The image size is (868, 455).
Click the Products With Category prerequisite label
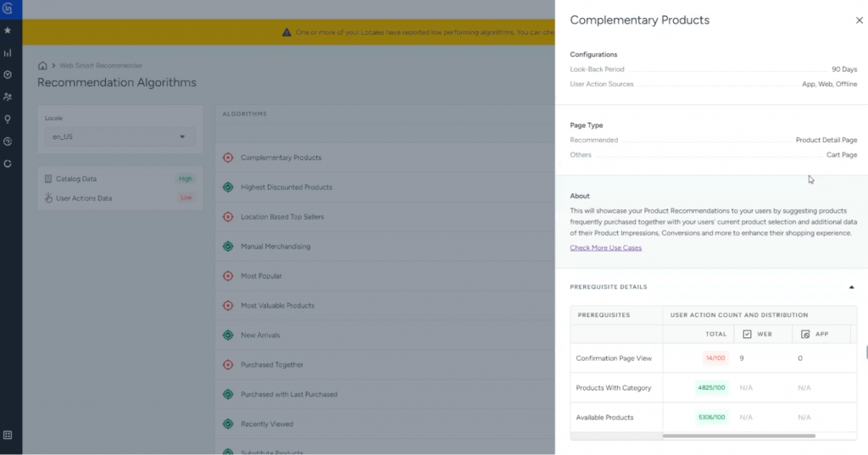(614, 388)
